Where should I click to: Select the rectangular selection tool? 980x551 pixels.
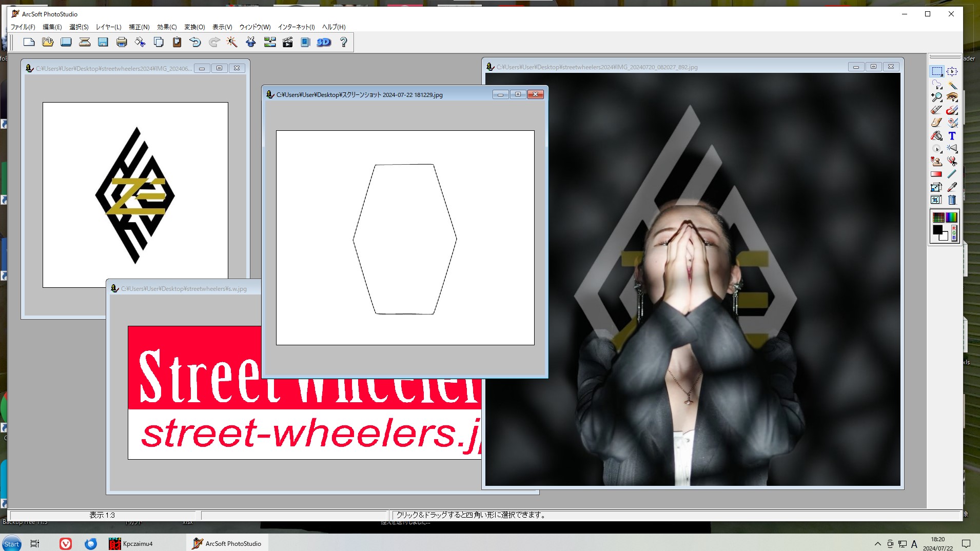(x=937, y=71)
